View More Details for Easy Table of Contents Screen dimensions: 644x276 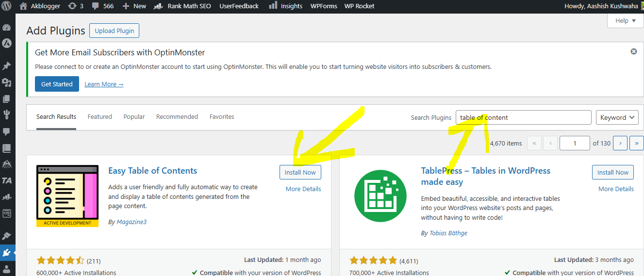click(303, 189)
